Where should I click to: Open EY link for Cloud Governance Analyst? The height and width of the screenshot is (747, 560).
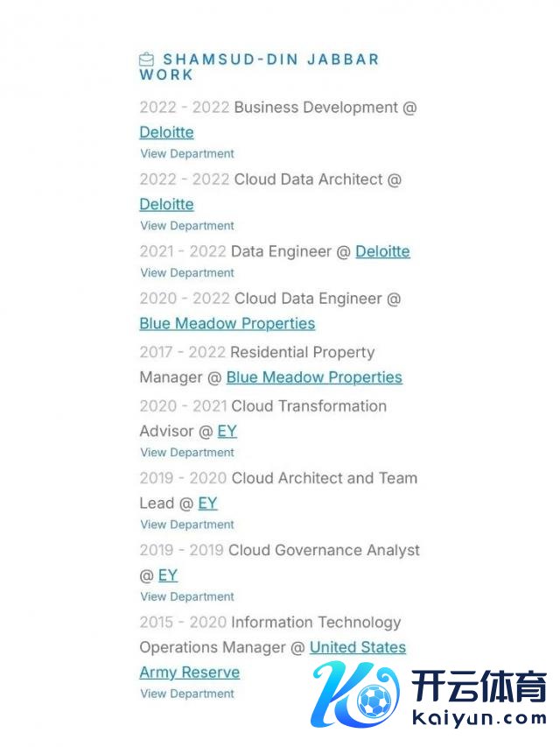[x=168, y=575]
